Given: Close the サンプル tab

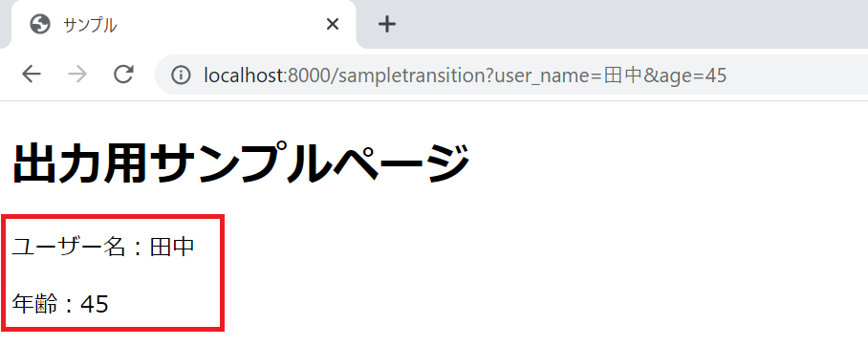Looking at the screenshot, I should click(x=332, y=24).
